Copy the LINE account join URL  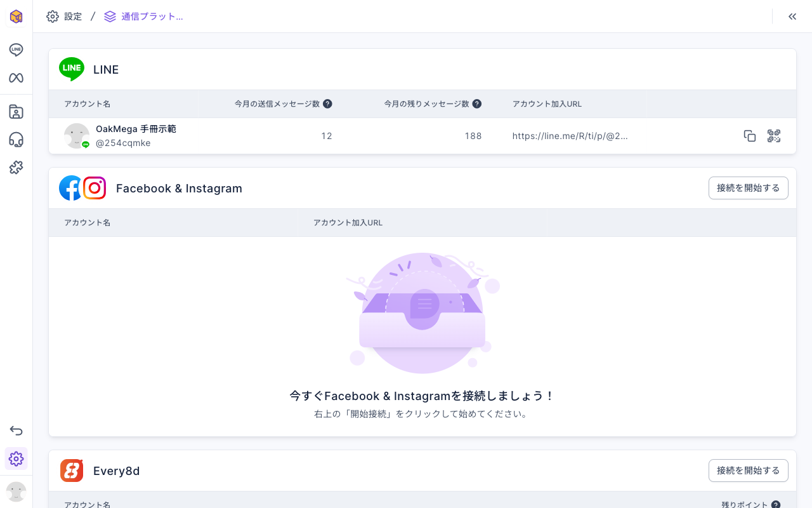(750, 136)
